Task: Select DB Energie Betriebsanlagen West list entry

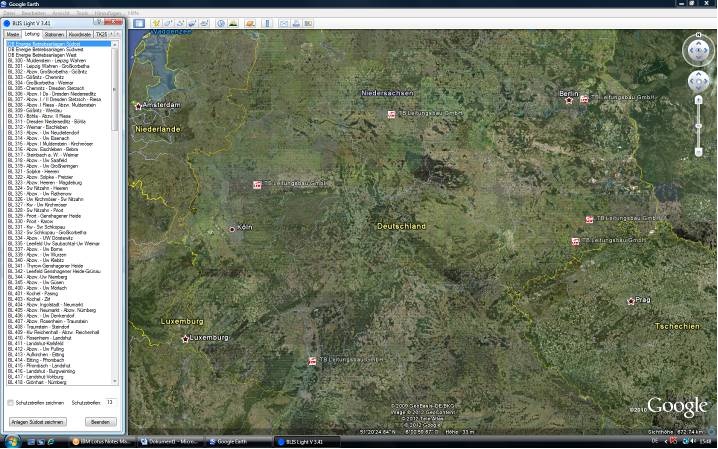Action: (x=59, y=55)
